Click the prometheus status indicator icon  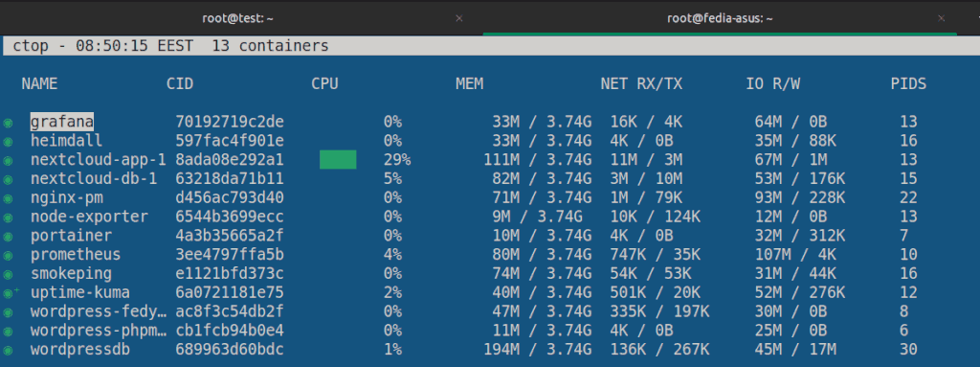coord(8,256)
